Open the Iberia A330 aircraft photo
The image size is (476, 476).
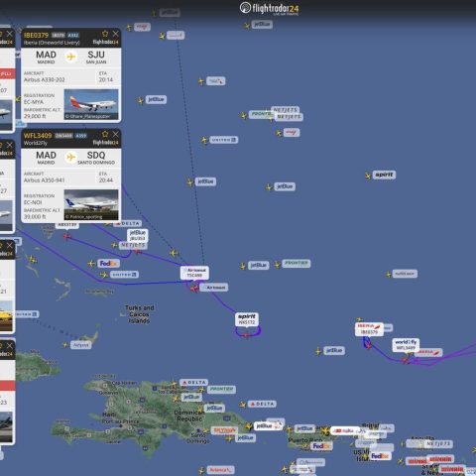[91, 104]
